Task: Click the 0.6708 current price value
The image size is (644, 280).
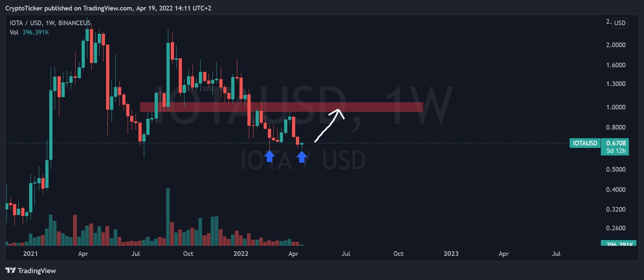Action: point(616,143)
